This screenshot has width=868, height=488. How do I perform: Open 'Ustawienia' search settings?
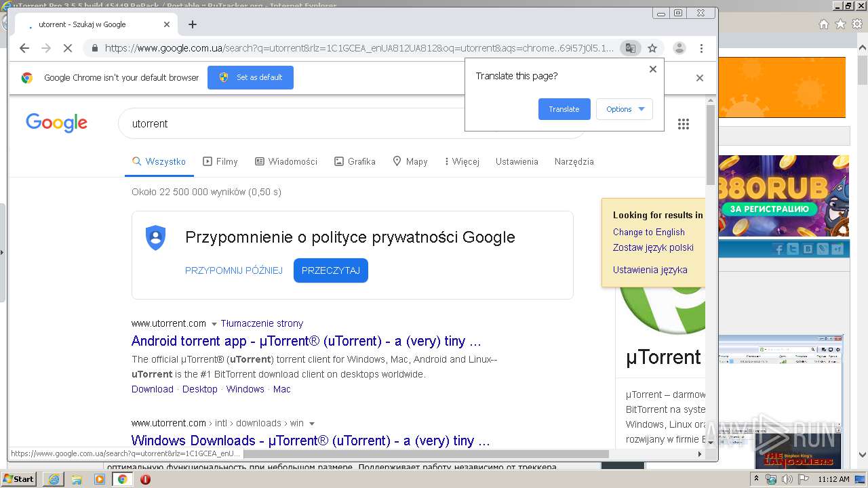[x=517, y=161]
